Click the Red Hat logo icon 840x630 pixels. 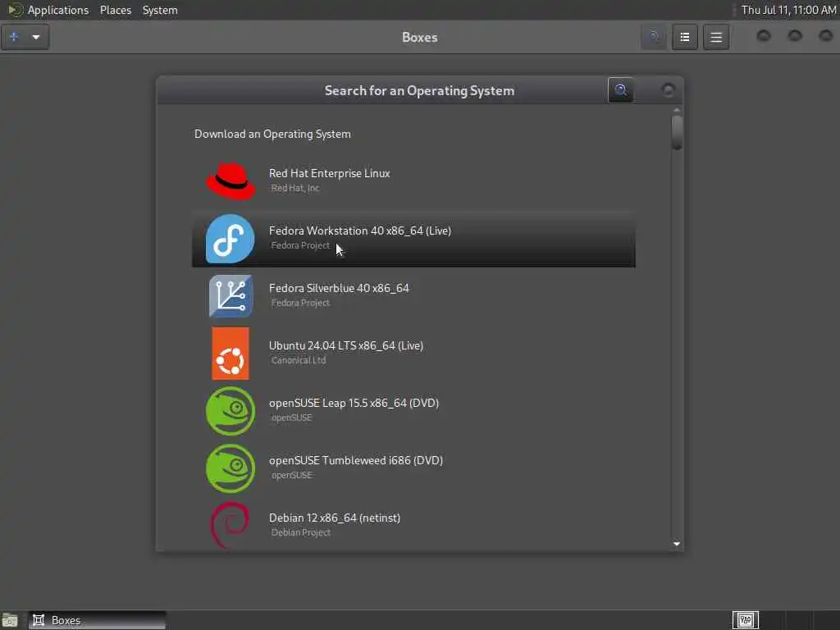231,181
